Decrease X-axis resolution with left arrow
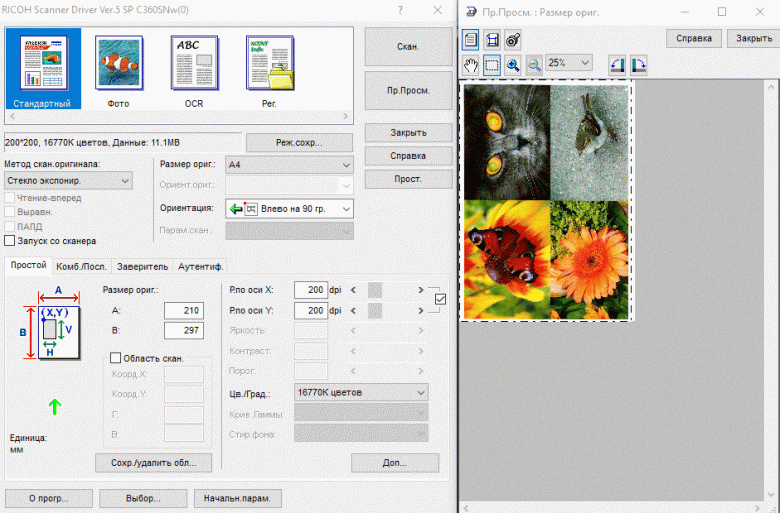Viewport: 780px width, 513px height. [x=353, y=290]
